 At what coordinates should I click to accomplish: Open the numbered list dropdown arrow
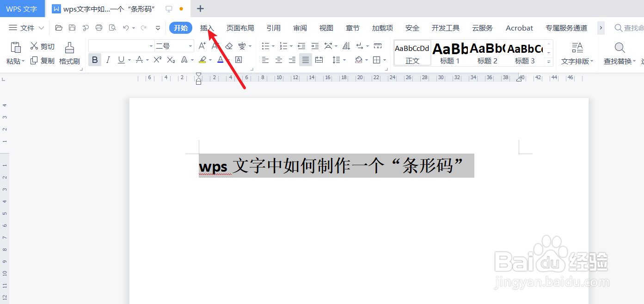[x=291, y=46]
